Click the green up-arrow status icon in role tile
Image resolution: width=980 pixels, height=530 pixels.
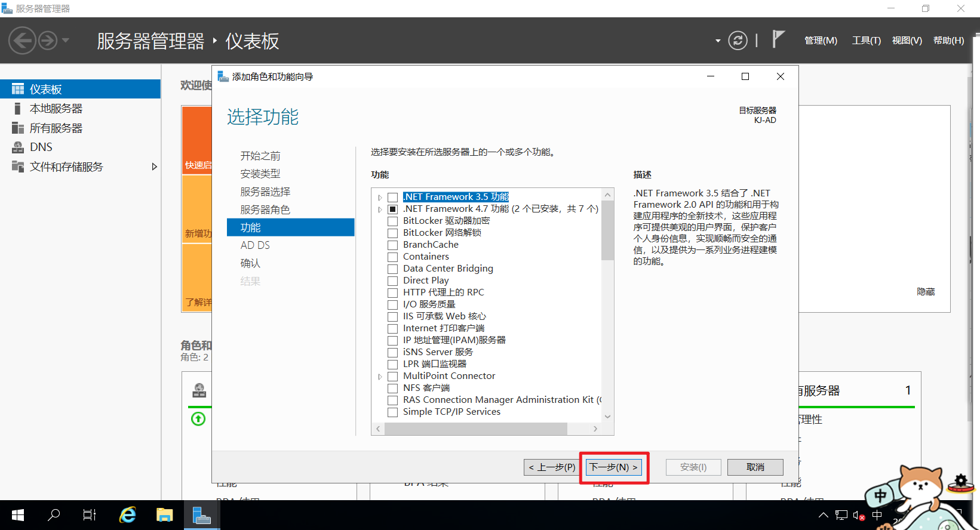coord(198,418)
